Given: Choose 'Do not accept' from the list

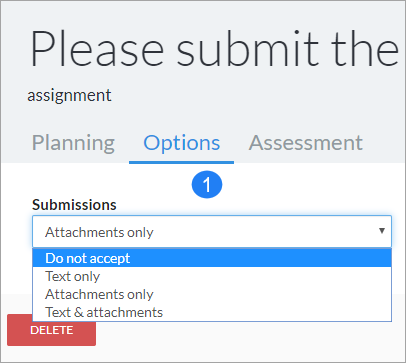Looking at the screenshot, I should click(x=212, y=258).
